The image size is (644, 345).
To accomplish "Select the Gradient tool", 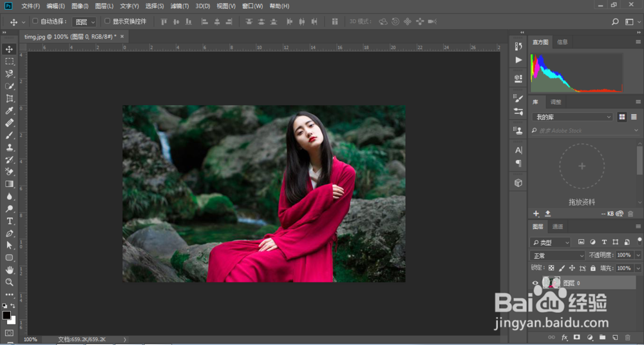I will 10,184.
